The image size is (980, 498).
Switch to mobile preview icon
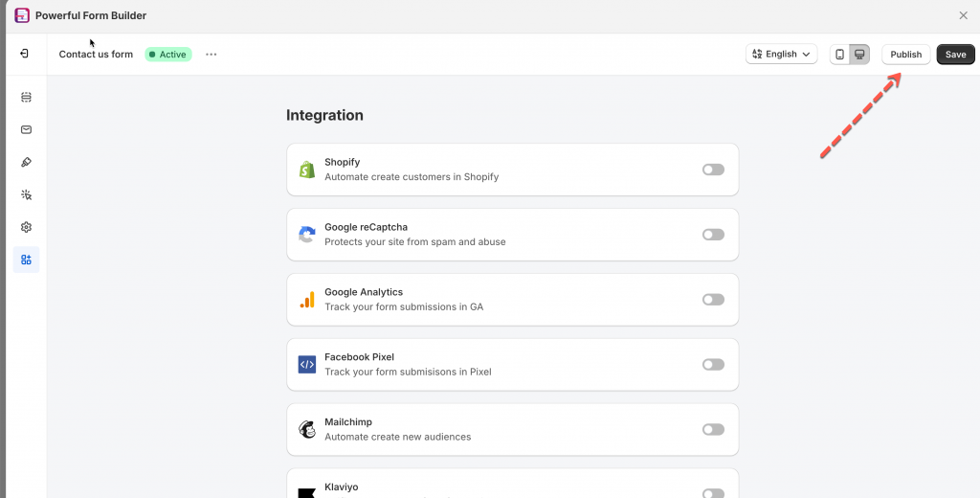(839, 55)
